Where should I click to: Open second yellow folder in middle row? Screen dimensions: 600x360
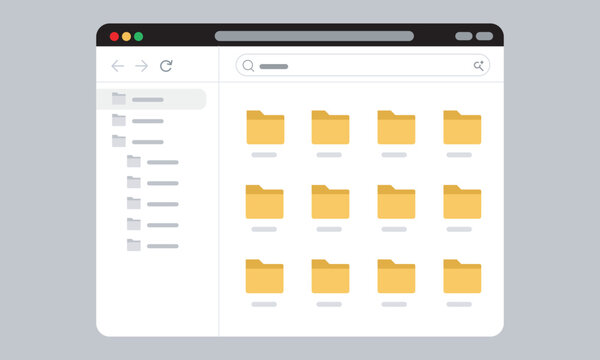[330, 202]
